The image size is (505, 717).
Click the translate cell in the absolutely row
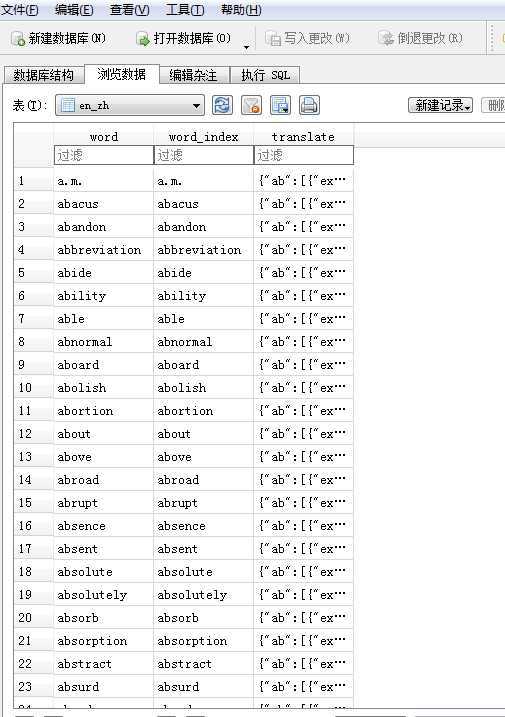pos(304,594)
